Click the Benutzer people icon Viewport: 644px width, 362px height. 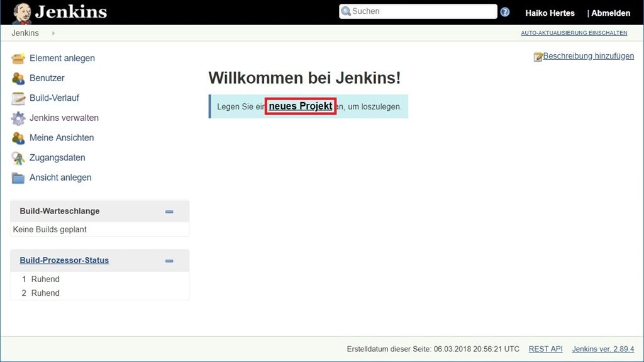(x=18, y=79)
